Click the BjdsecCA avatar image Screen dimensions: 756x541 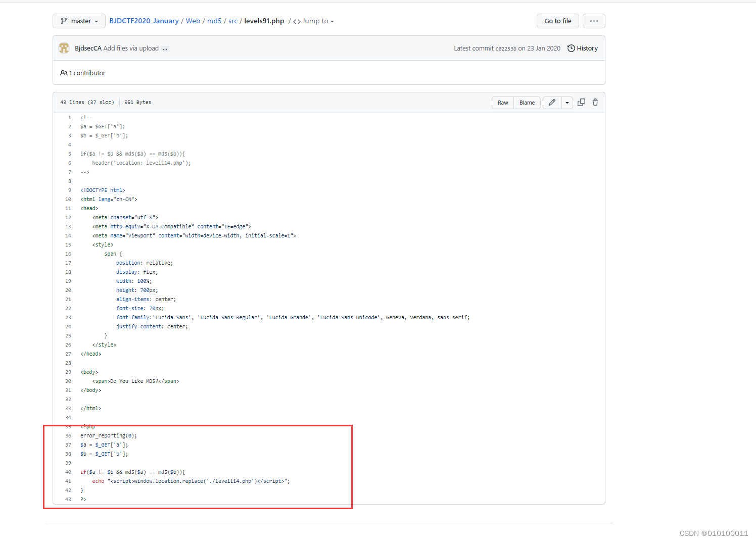(x=64, y=48)
